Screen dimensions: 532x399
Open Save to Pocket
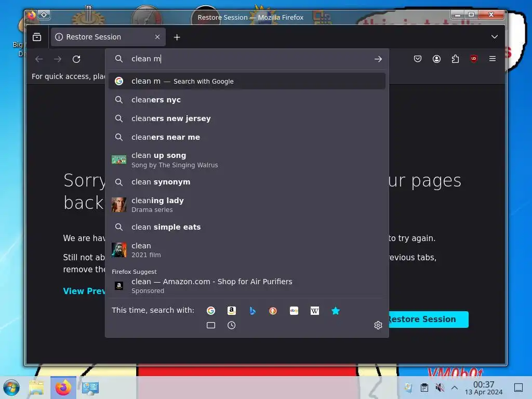coord(418,59)
